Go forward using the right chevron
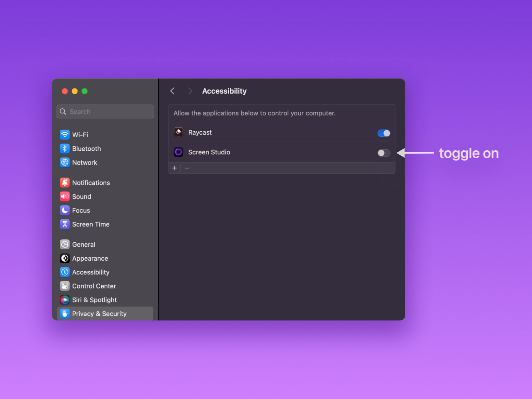 click(x=190, y=91)
